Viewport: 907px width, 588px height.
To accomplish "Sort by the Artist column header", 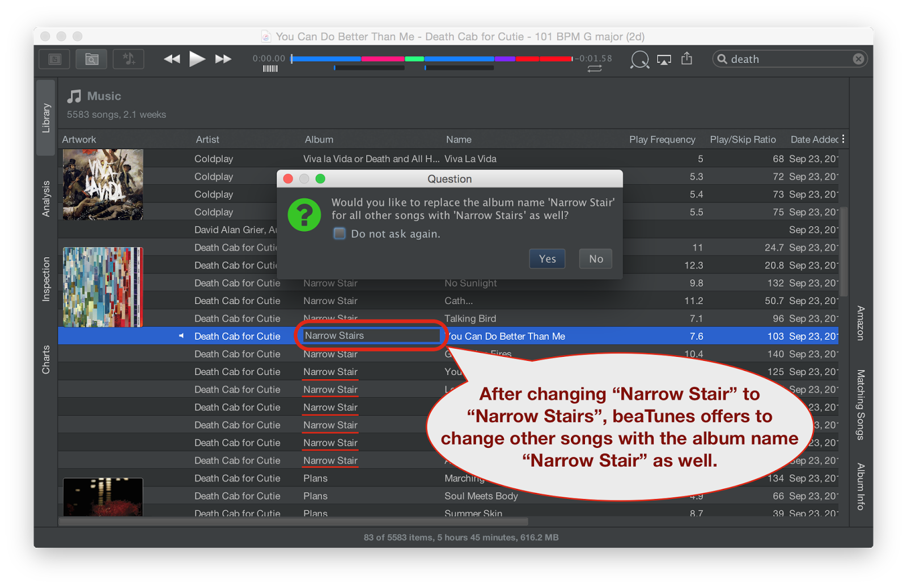I will pyautogui.click(x=207, y=139).
